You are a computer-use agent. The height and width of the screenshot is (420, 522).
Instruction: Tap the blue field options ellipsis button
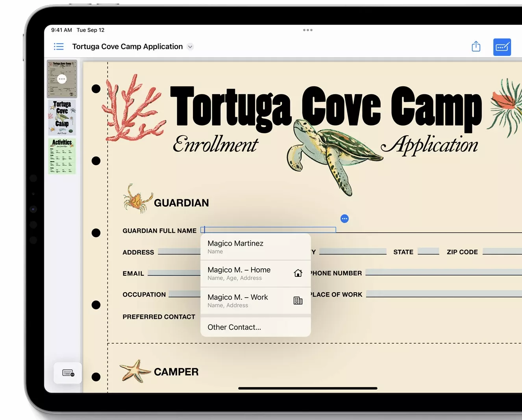tap(344, 219)
